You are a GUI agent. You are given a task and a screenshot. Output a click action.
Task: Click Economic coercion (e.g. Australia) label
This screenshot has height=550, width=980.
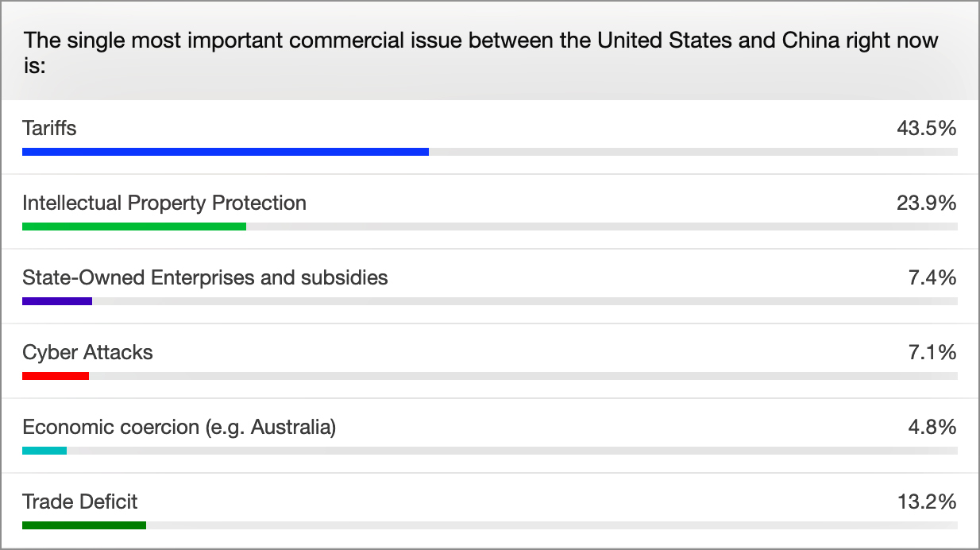(x=179, y=427)
